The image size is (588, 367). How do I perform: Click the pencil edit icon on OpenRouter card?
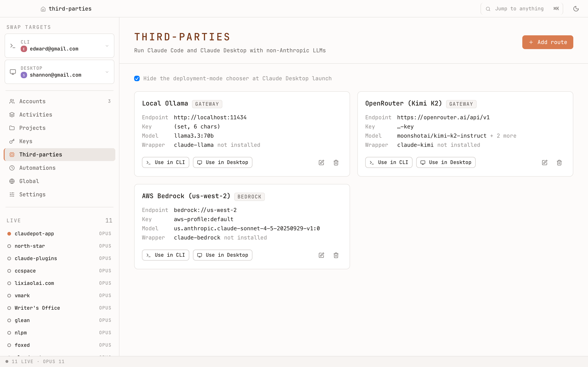pos(545,162)
